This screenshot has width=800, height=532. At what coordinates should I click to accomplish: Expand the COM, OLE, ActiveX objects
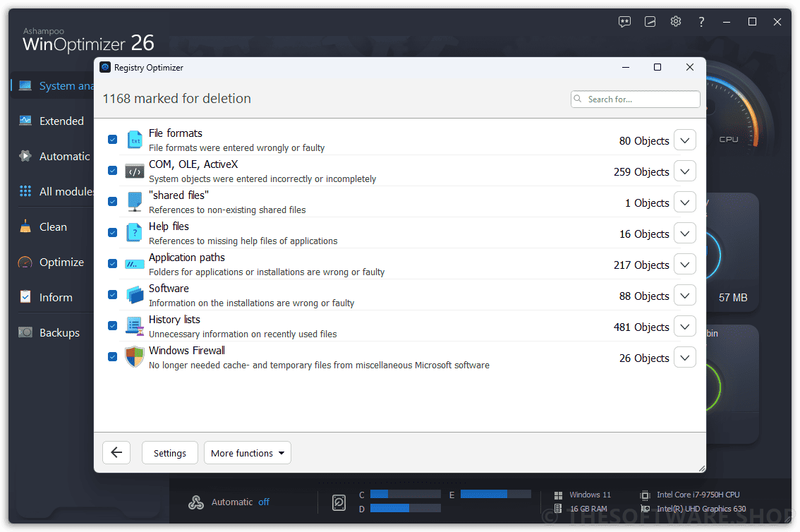[x=685, y=171]
